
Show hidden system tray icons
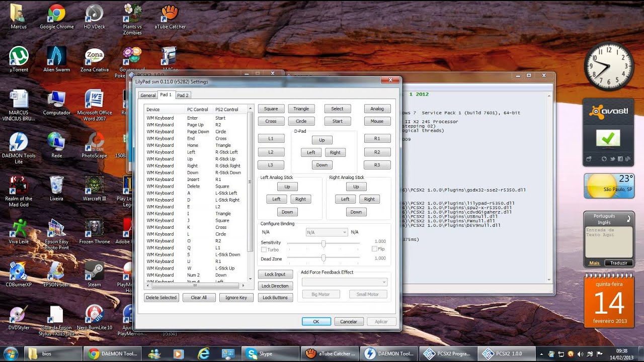click(542, 353)
